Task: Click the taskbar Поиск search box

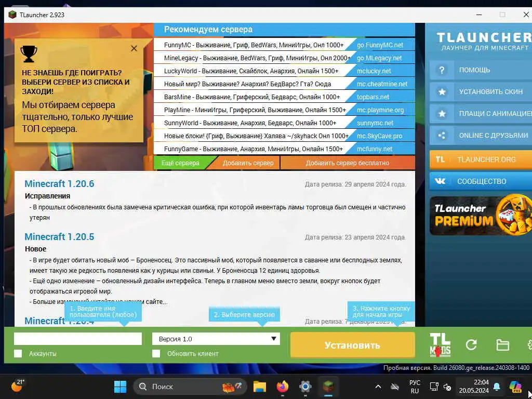Action: point(190,387)
